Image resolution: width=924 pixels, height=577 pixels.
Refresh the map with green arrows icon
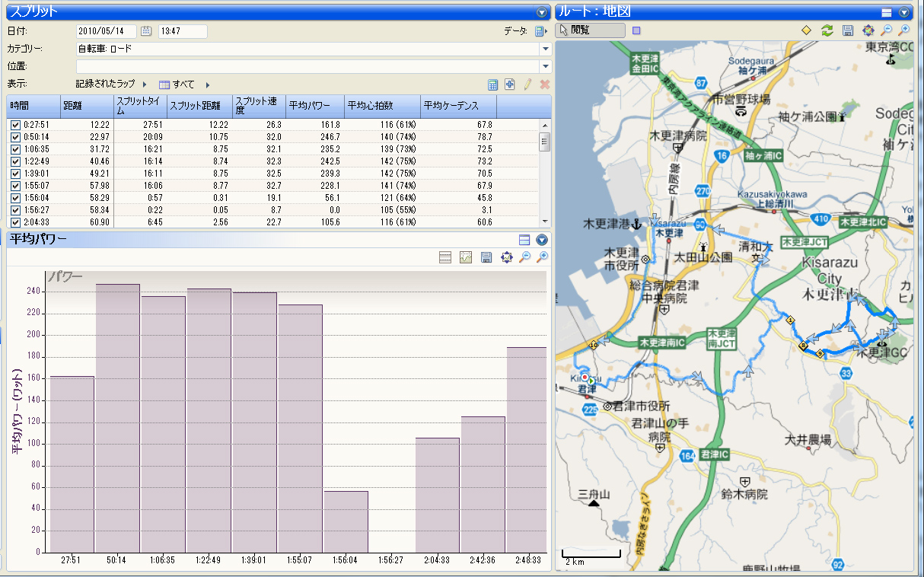tap(827, 30)
